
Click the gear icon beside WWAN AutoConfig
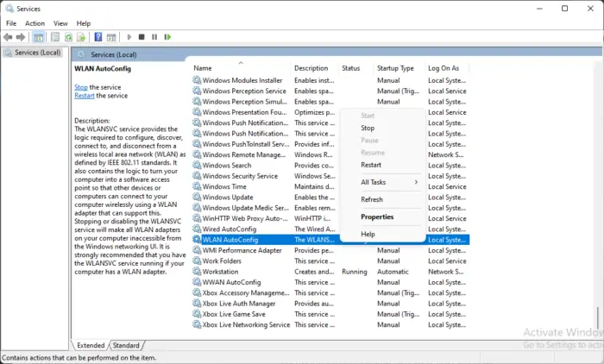(x=197, y=282)
